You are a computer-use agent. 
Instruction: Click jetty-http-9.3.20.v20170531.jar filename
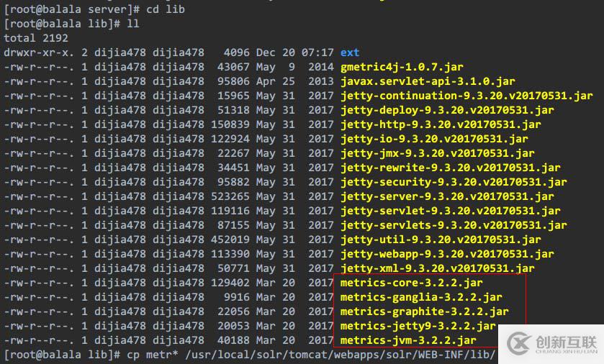pyautogui.click(x=441, y=124)
